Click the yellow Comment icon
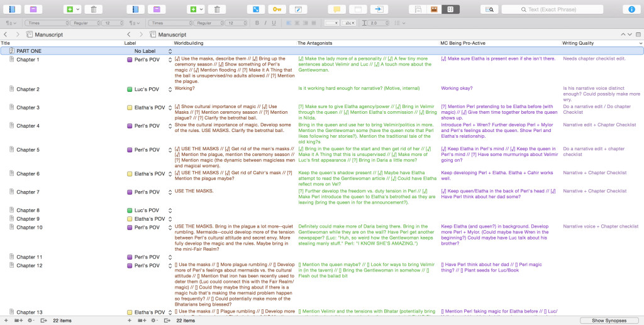 tap(336, 9)
